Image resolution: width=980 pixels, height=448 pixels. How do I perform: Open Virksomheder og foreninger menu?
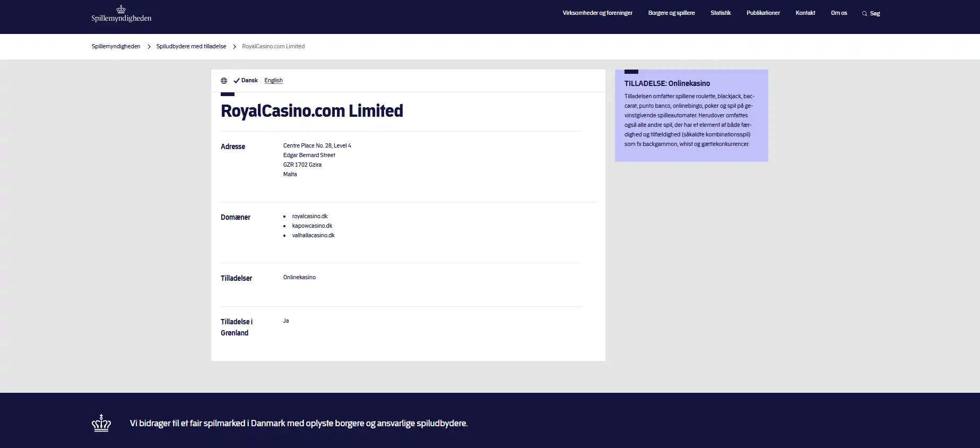point(597,13)
